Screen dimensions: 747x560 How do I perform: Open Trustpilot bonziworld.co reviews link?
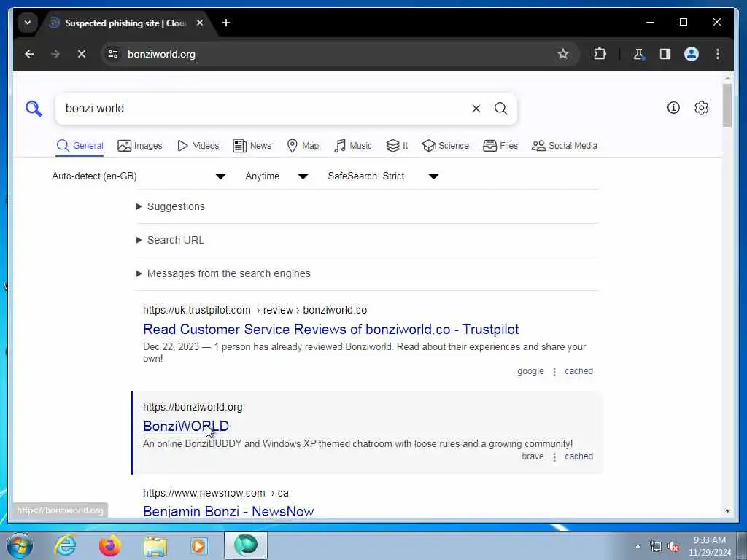point(330,330)
